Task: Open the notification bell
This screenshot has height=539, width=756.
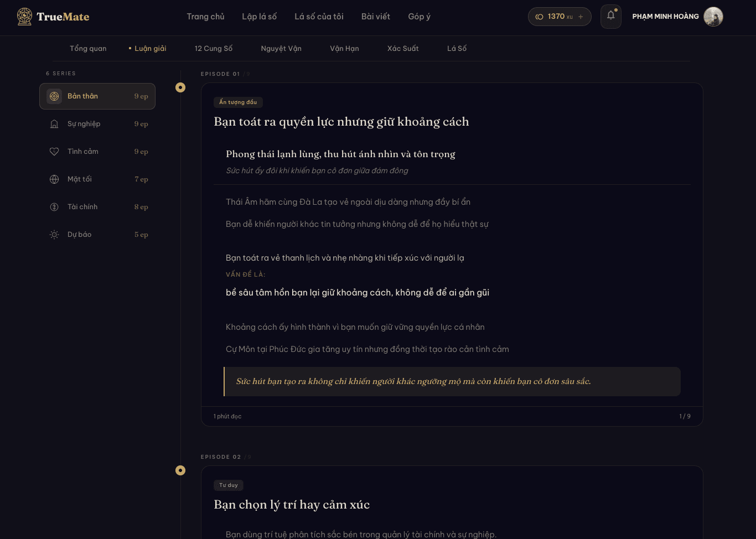Action: click(x=611, y=16)
